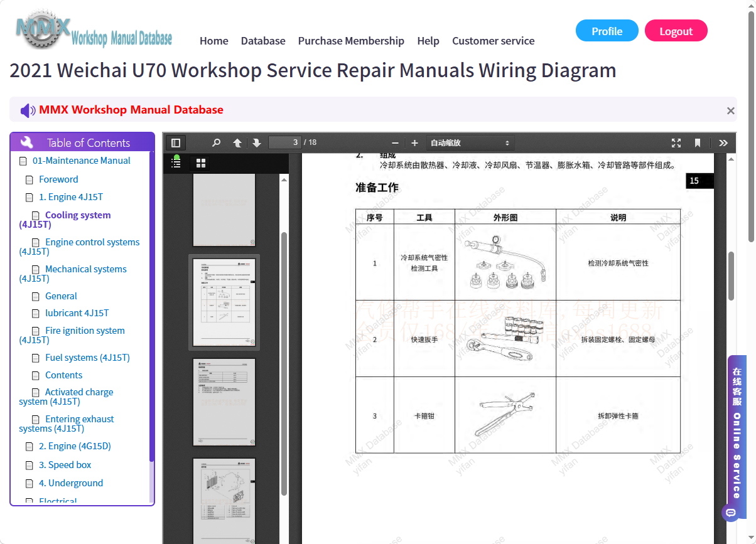Click document icon beside 01-Maintenance Manual

23,161
